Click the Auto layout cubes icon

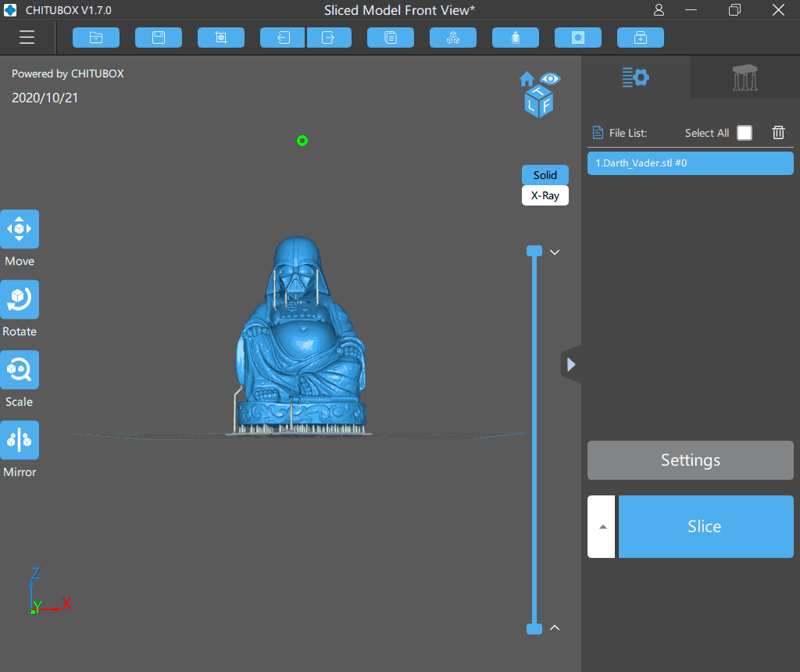tap(453, 38)
